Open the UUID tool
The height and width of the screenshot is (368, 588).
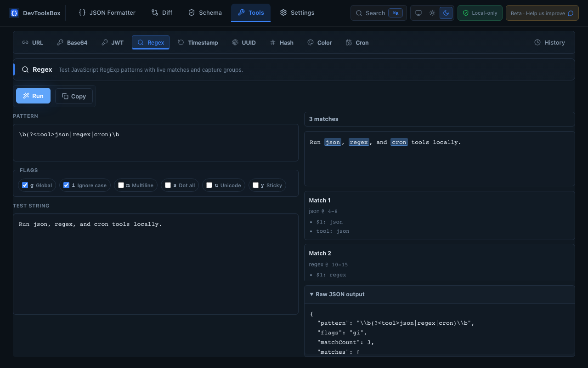[244, 42]
